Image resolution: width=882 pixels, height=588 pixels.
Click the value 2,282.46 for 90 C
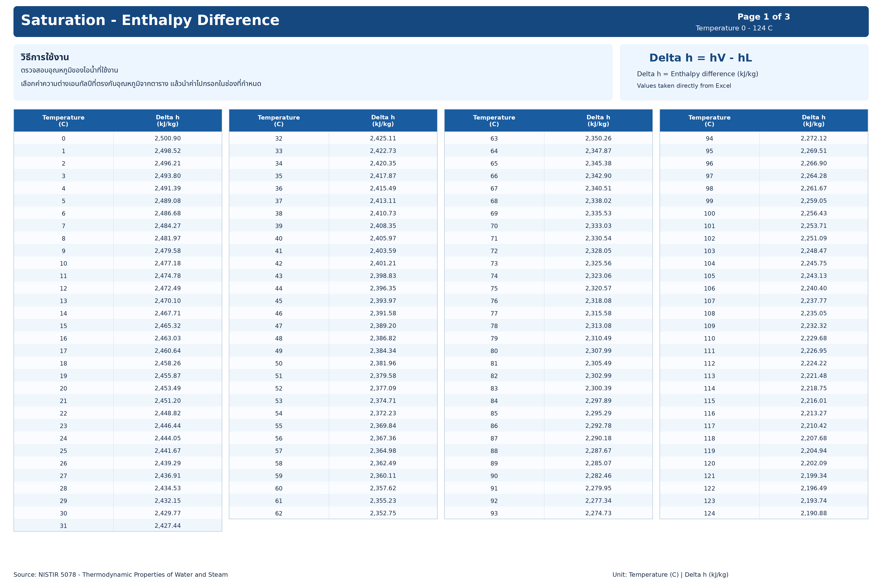tap(598, 476)
